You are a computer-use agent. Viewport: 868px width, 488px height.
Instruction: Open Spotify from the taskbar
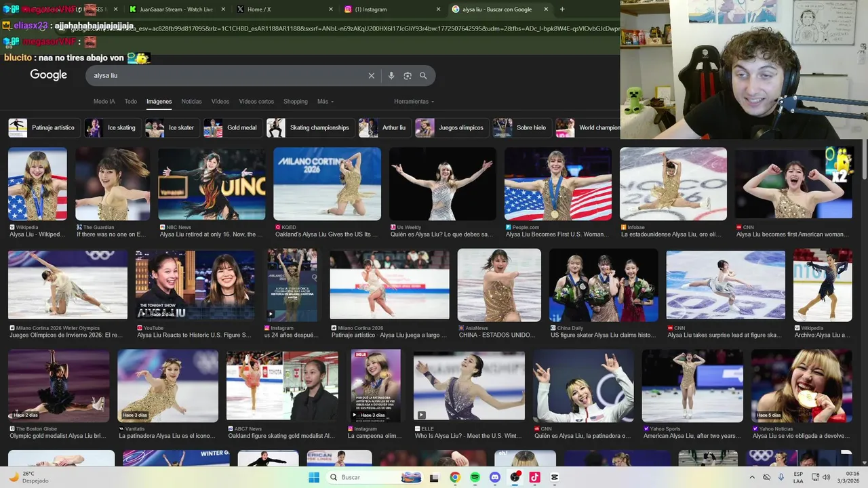point(475,477)
